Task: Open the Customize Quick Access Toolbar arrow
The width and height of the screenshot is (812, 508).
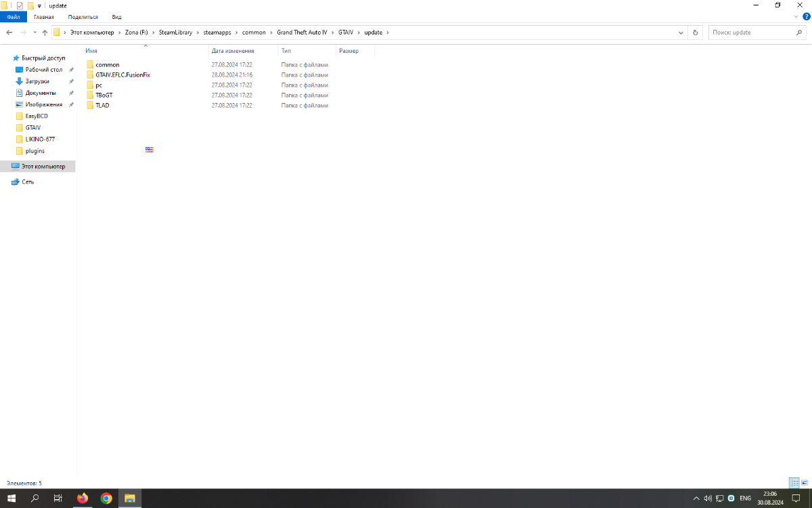Action: tap(39, 5)
